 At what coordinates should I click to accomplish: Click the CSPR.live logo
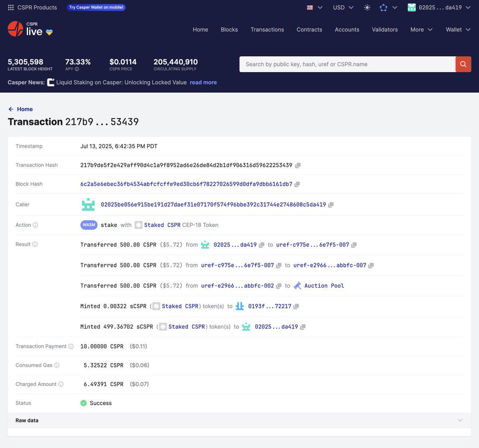click(x=30, y=29)
